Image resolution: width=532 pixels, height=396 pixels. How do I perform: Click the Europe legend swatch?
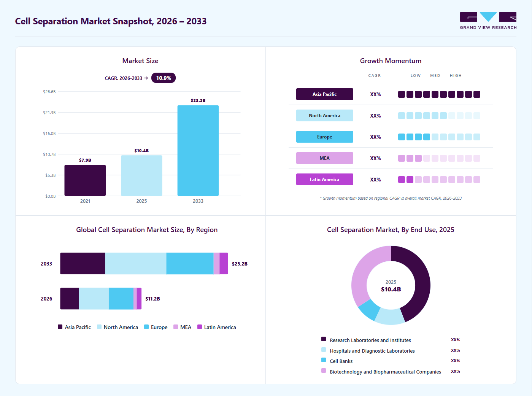(x=146, y=327)
